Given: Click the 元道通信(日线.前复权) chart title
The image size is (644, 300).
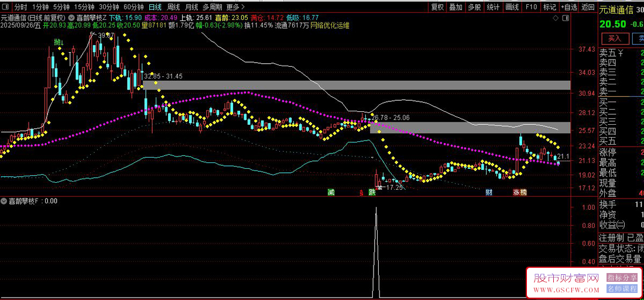Looking at the screenshot, I should pyautogui.click(x=33, y=18).
